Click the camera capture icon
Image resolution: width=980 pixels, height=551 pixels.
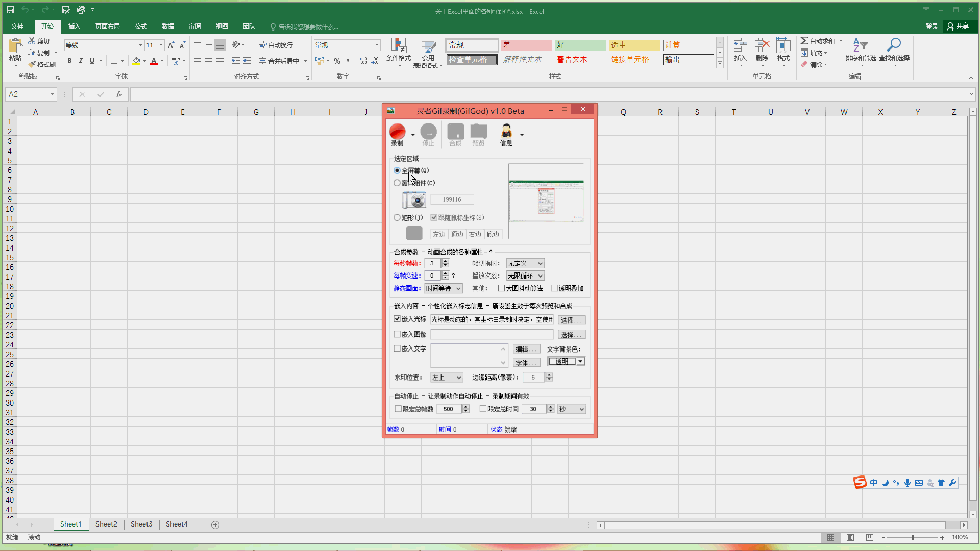(x=414, y=200)
